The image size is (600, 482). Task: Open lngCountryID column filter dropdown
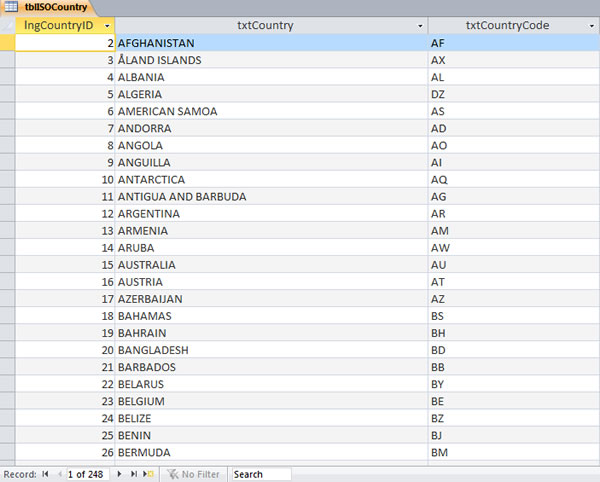click(107, 26)
